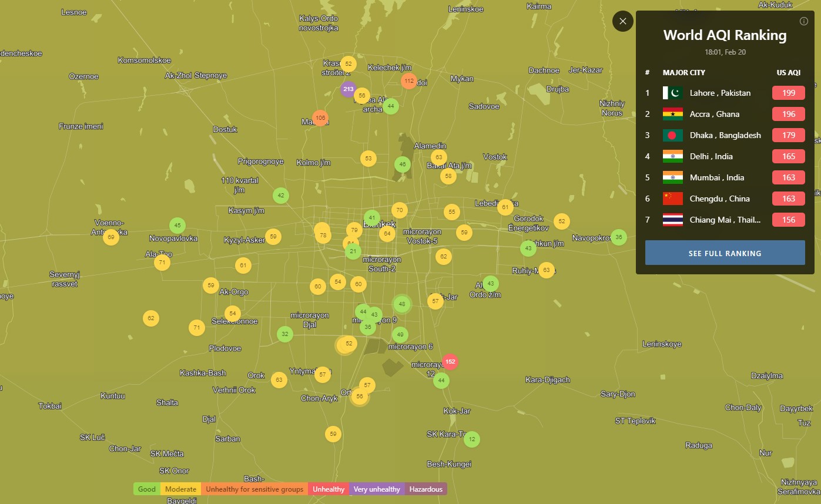This screenshot has height=504, width=821.
Task: Click the US AQI column header
Action: pos(788,72)
